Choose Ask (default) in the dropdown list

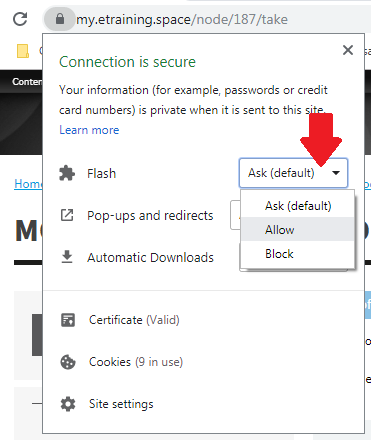click(x=297, y=206)
